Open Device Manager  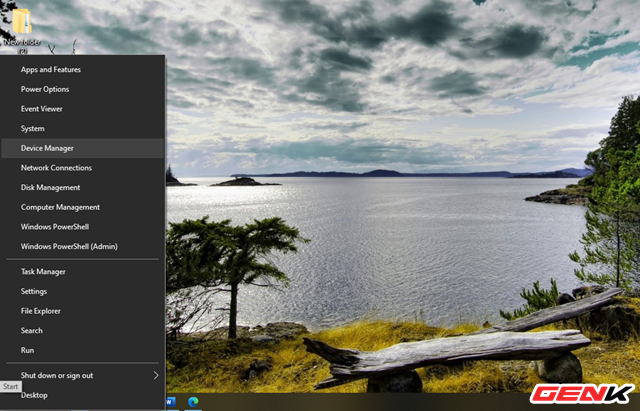point(47,148)
